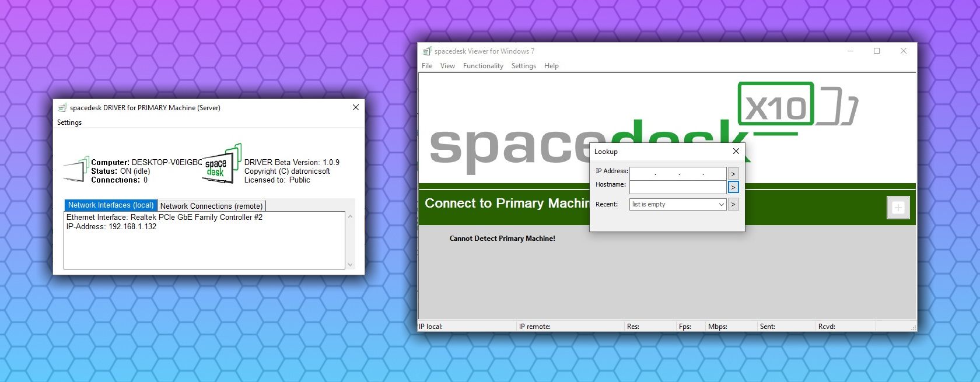Click the 'IP local:' status bar field
The height and width of the screenshot is (382, 980).
pos(467,327)
